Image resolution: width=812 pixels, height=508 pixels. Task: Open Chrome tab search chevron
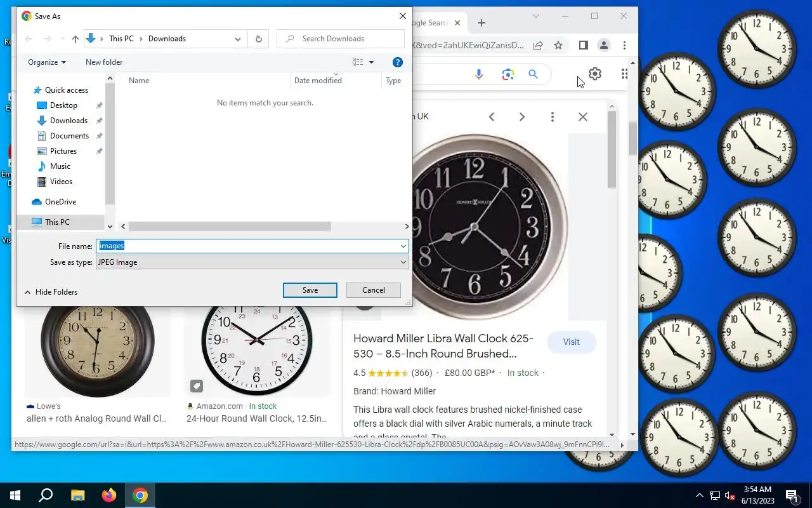coord(536,16)
